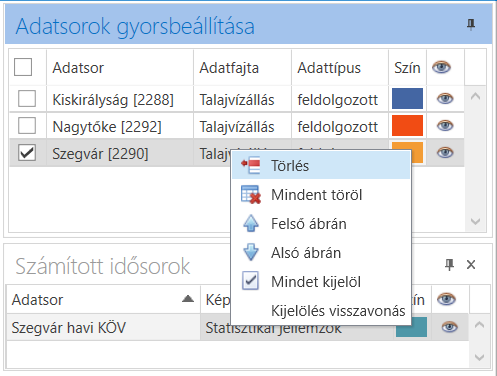Click the Alsó ábrán down arrow icon
This screenshot has height=376, width=497.
(x=251, y=252)
